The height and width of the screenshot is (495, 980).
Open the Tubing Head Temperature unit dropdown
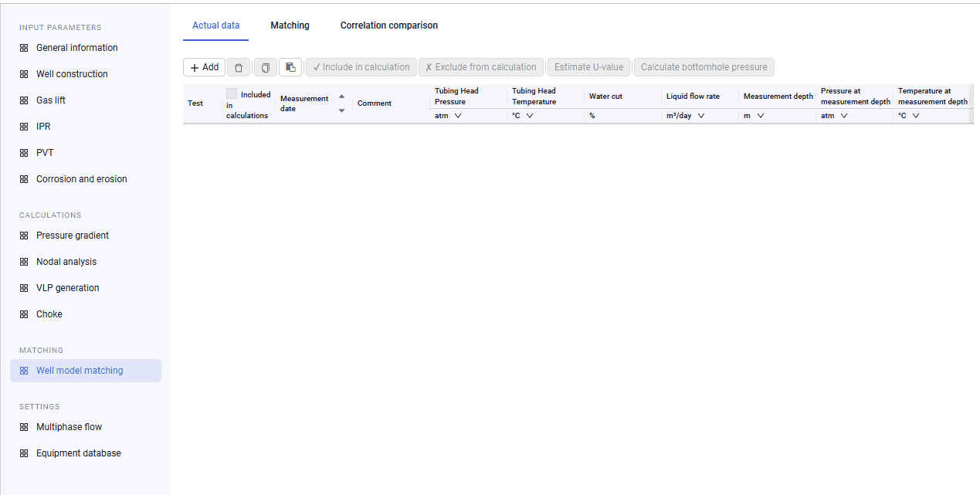[x=523, y=116]
